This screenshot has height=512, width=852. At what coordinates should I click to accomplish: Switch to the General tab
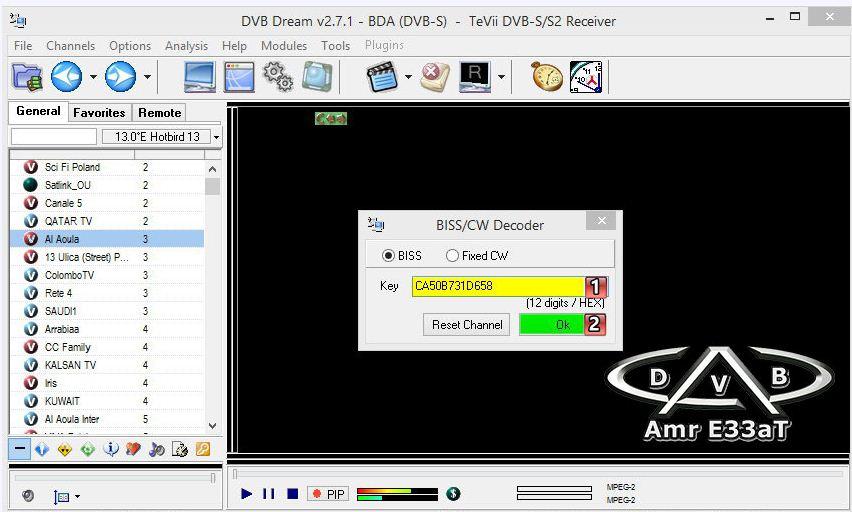[38, 111]
